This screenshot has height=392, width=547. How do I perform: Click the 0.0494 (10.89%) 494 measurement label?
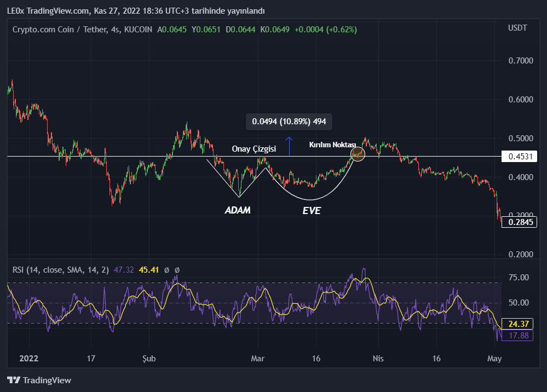point(289,121)
